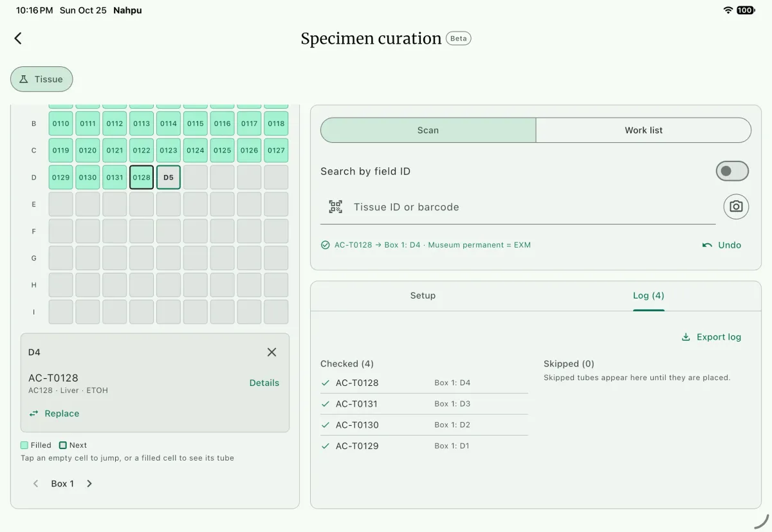Click the 'Skipped (0)' heading

[x=569, y=364]
